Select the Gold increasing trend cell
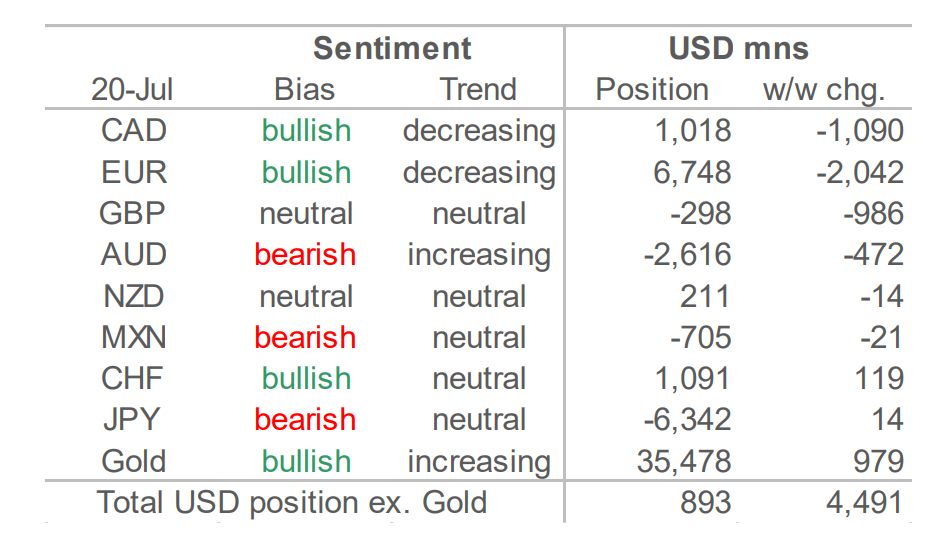 479,463
